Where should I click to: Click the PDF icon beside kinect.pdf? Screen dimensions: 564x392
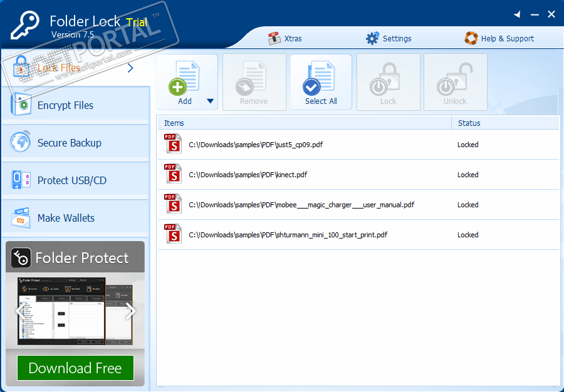click(173, 174)
